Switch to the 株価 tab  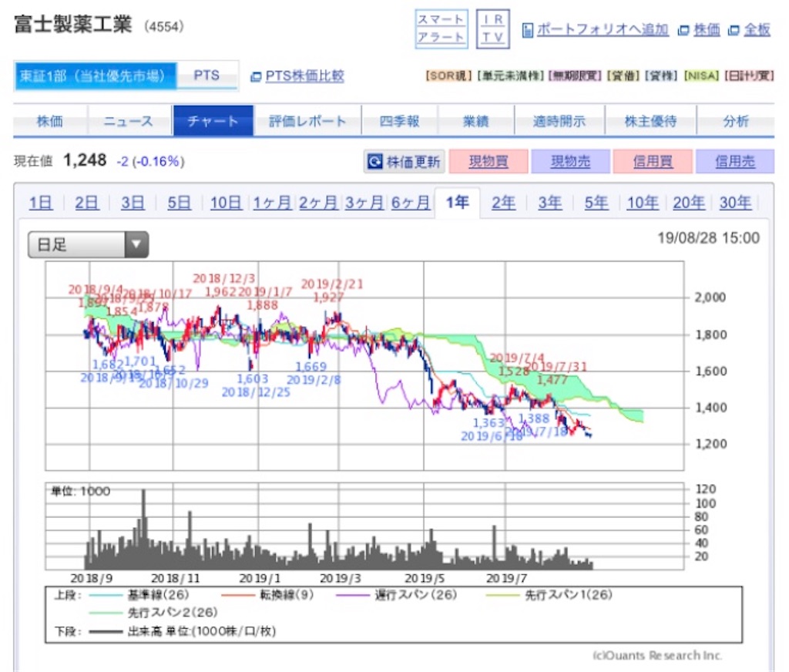(50, 121)
